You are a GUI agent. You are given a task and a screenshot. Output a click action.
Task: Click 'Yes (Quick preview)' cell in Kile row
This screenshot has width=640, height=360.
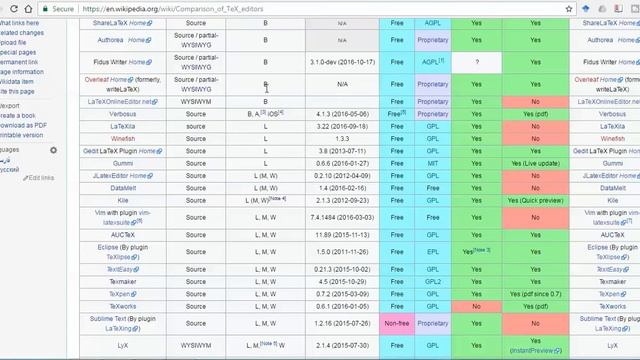(x=536, y=200)
